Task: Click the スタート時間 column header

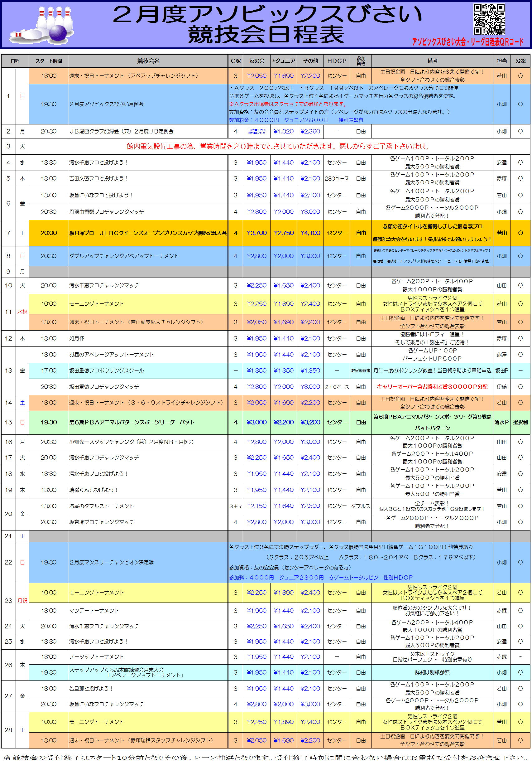Action: pyautogui.click(x=48, y=61)
